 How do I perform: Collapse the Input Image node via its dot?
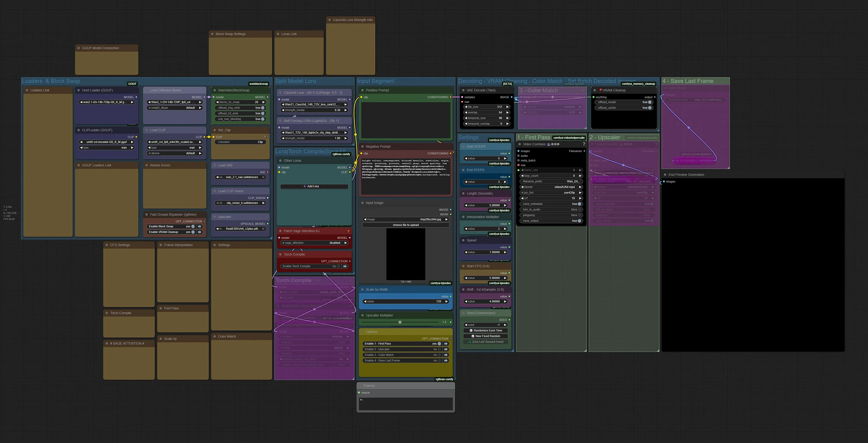(362, 203)
